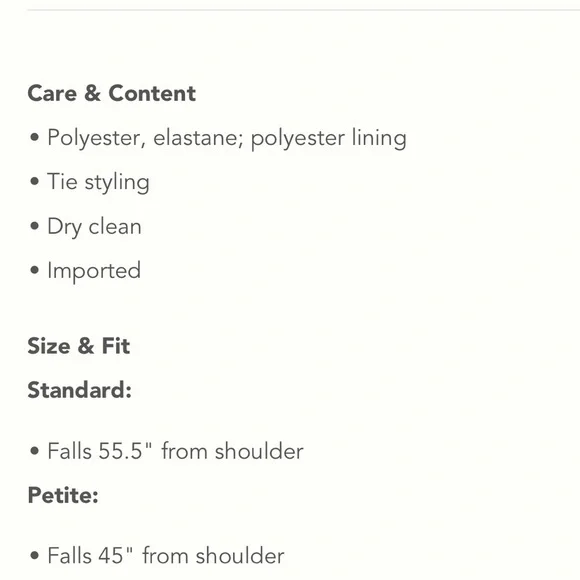Click the Care & Content heading
This screenshot has height=580, width=580.
(111, 93)
